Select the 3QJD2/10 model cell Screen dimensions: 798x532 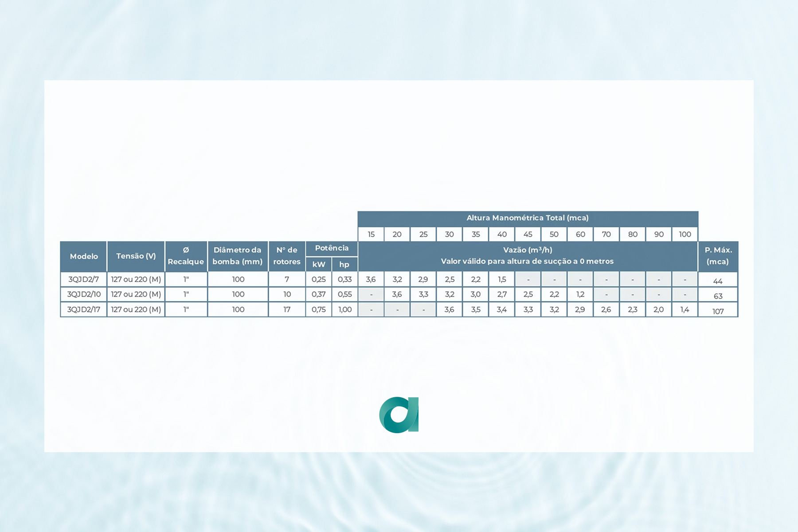(x=84, y=294)
